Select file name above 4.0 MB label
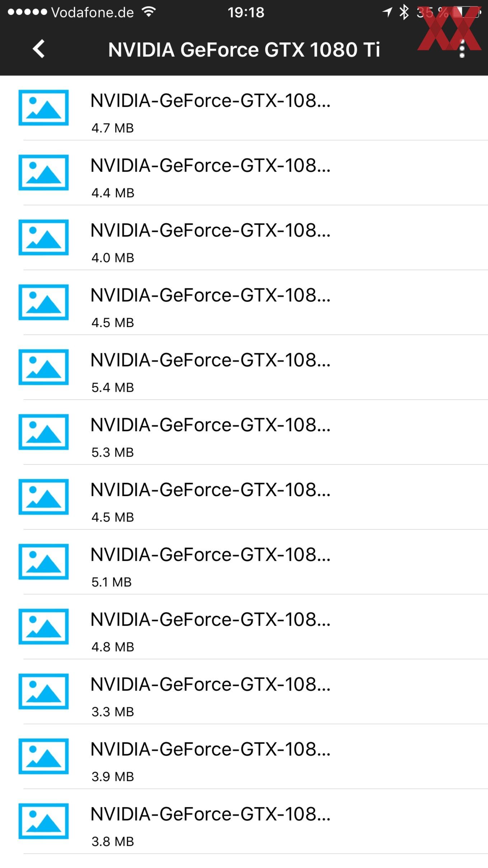488x868 pixels. (210, 230)
